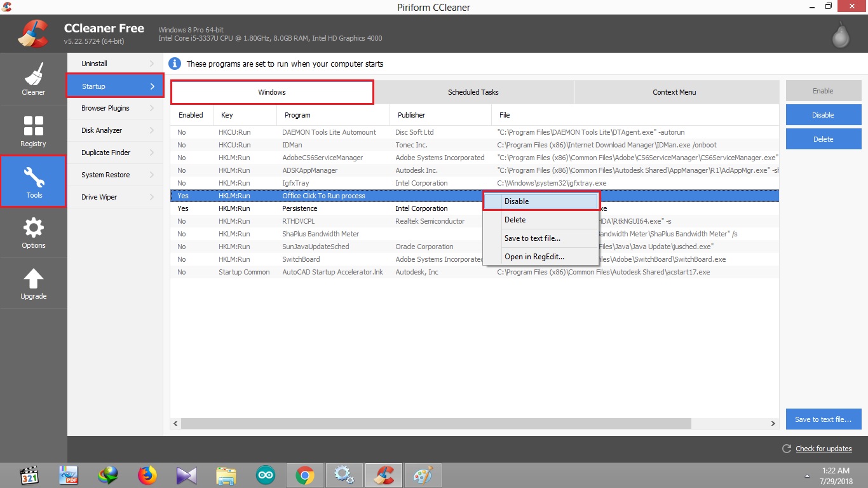Launch Internet Download Manager from taskbar
This screenshot has width=868, height=488.
click(x=108, y=475)
